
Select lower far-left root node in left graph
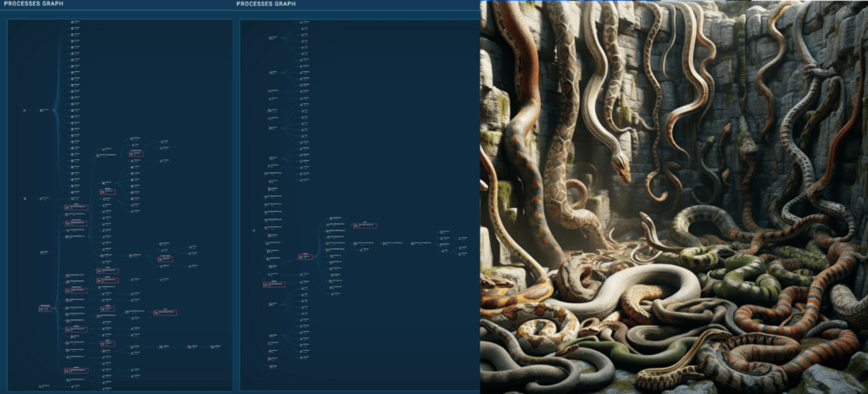point(25,198)
